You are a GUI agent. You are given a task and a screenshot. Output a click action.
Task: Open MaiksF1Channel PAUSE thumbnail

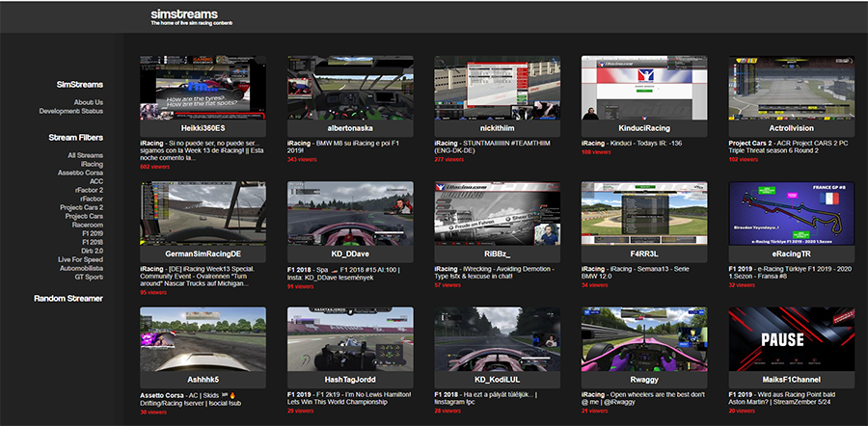click(792, 339)
